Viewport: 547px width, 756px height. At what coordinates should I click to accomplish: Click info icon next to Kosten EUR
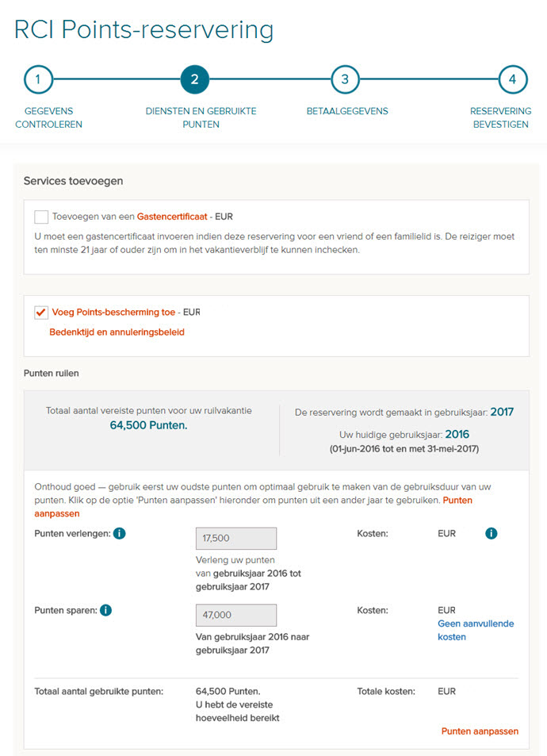491,534
